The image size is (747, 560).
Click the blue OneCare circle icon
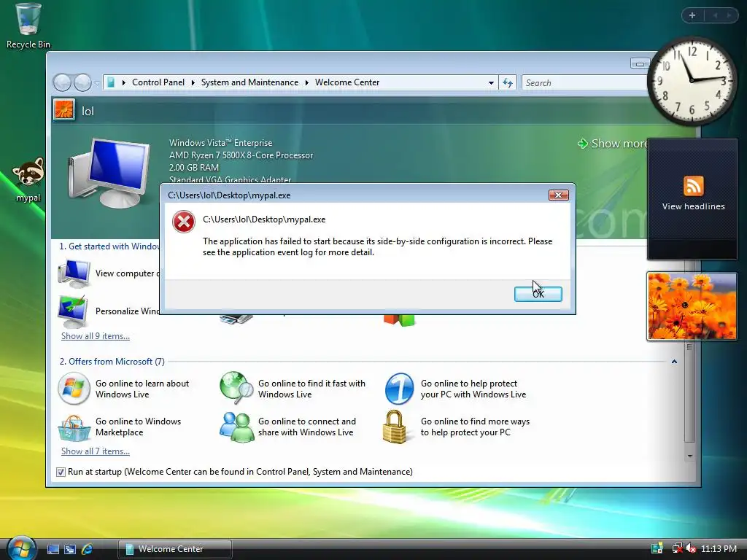click(399, 389)
